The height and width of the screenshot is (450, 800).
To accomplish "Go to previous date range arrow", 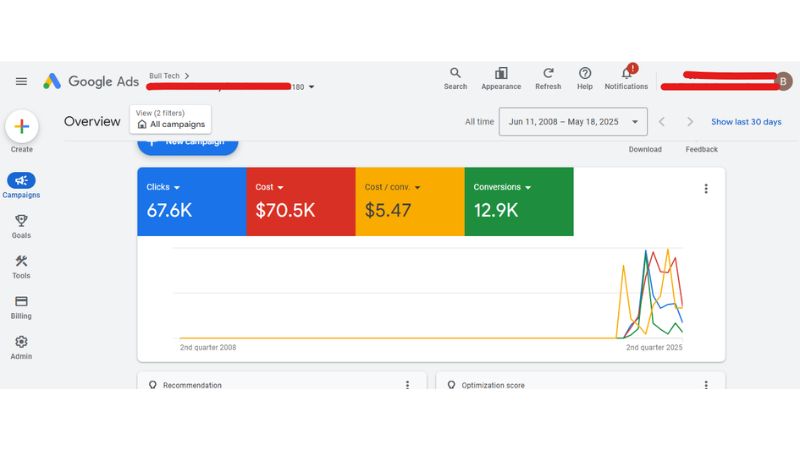I will 662,122.
